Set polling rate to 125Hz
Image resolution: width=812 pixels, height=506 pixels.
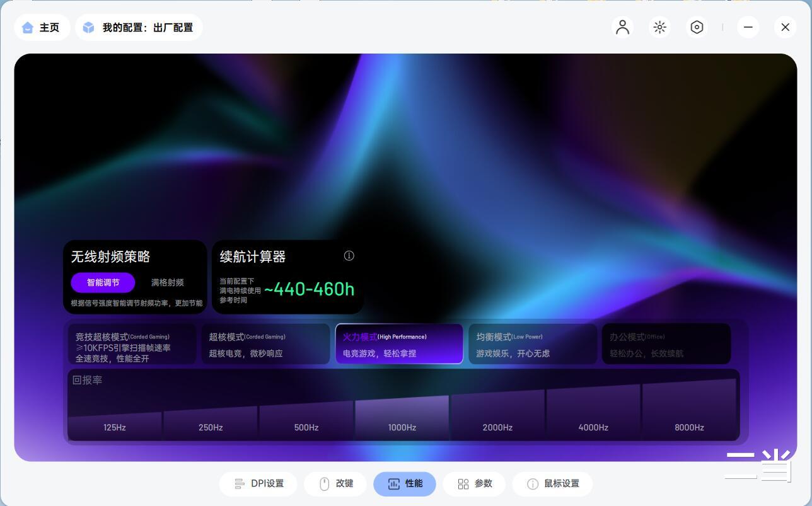[115, 426]
